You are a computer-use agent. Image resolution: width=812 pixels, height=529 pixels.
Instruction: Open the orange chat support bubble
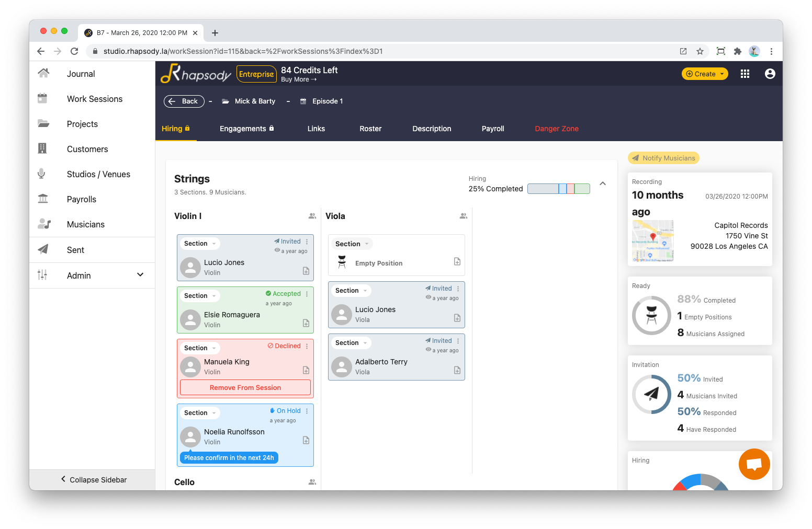pyautogui.click(x=754, y=464)
